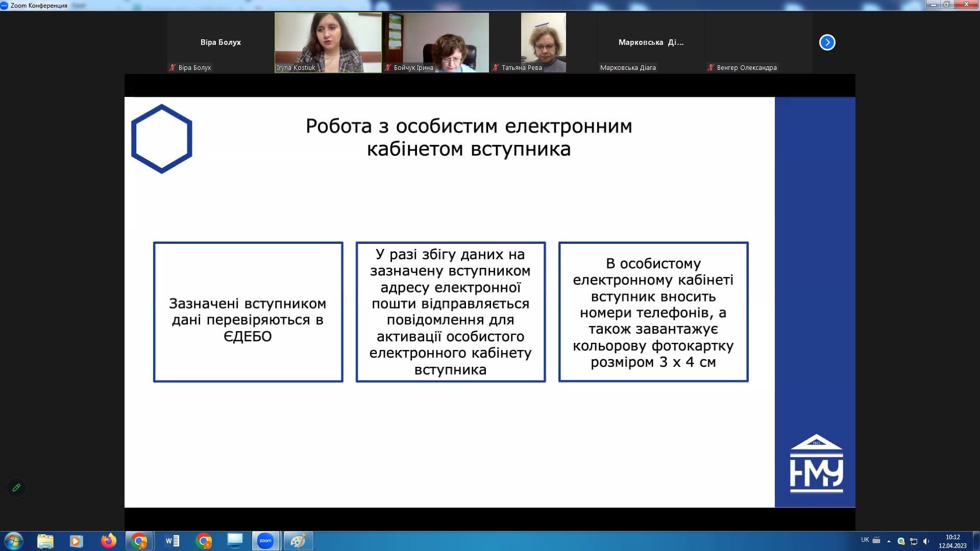Image resolution: width=980 pixels, height=551 pixels.
Task: Click the slide title Робота з особистим
Action: pos(469,137)
